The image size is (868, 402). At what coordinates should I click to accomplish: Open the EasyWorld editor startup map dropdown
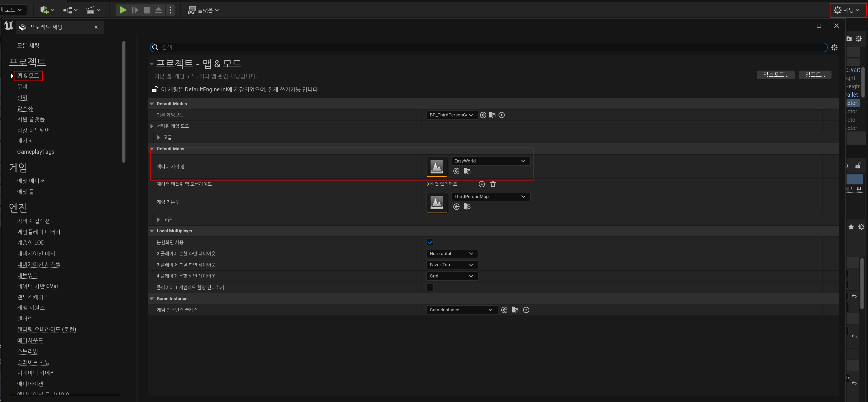(x=490, y=161)
